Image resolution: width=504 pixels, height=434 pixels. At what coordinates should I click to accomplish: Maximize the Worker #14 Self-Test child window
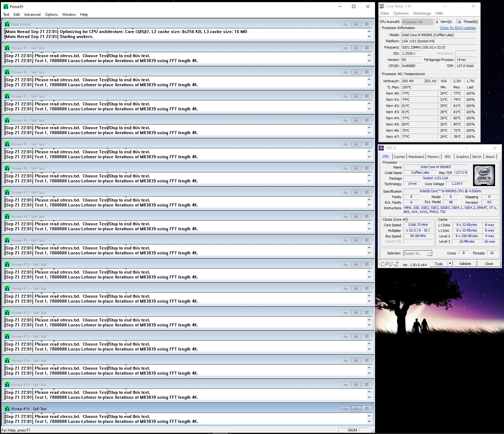tap(356, 360)
